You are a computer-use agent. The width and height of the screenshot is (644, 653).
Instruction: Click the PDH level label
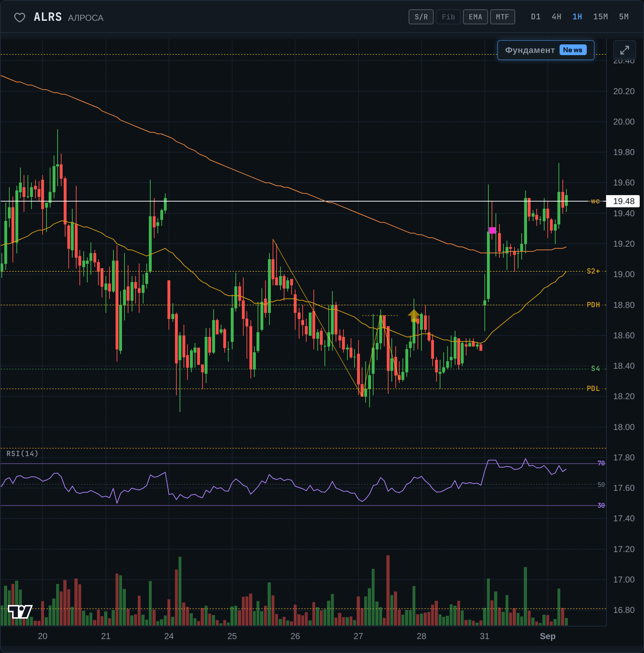pos(593,305)
